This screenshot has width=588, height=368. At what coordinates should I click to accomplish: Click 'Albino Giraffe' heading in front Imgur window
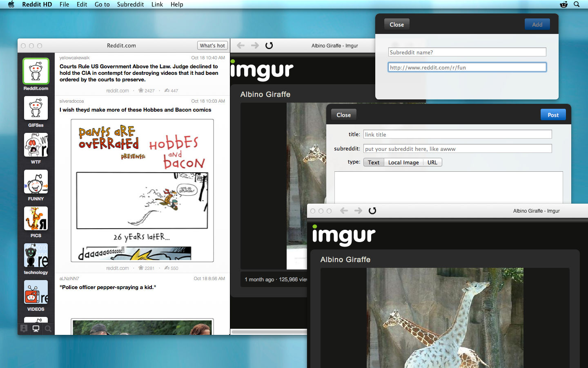point(345,260)
